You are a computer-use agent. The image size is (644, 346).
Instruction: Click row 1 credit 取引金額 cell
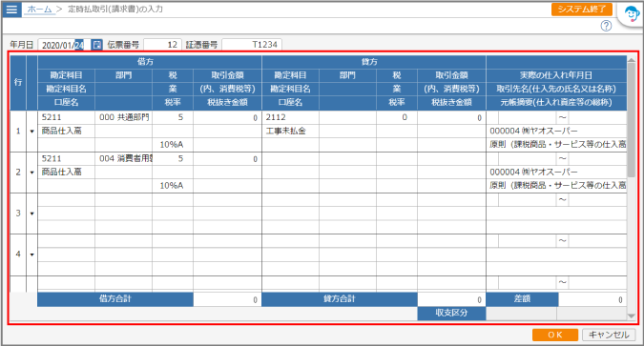tap(451, 117)
